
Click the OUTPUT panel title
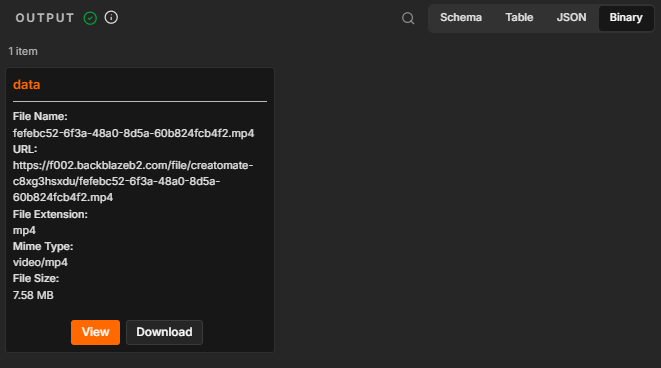click(x=45, y=18)
